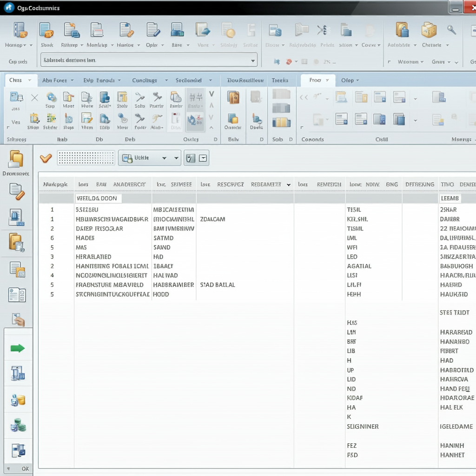This screenshot has width=476, height=476.
Task: Select the AGATIAL cell
Action: [359, 266]
